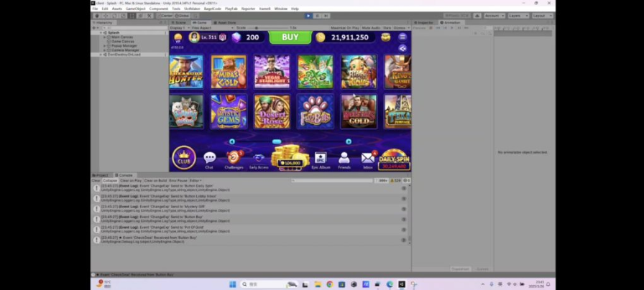The height and width of the screenshot is (290, 644).
Task: Expand the Main Canvas tree item
Action: 105,37
